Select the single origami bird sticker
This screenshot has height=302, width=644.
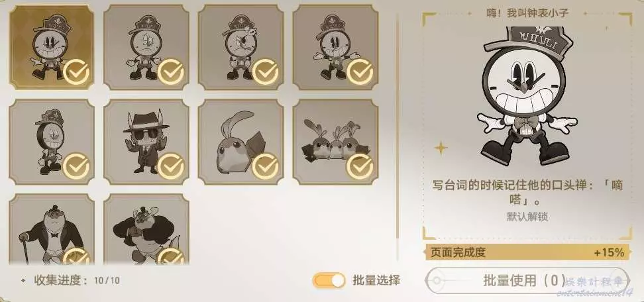click(x=241, y=142)
